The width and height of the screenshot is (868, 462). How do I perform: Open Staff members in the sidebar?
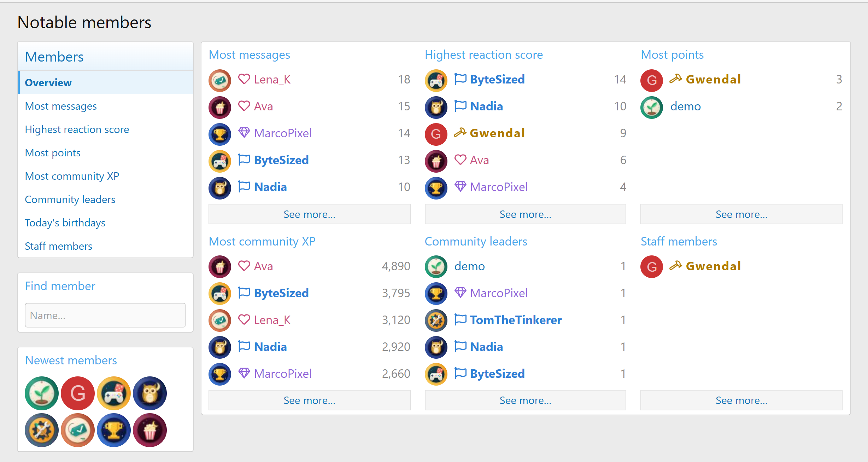105,246
